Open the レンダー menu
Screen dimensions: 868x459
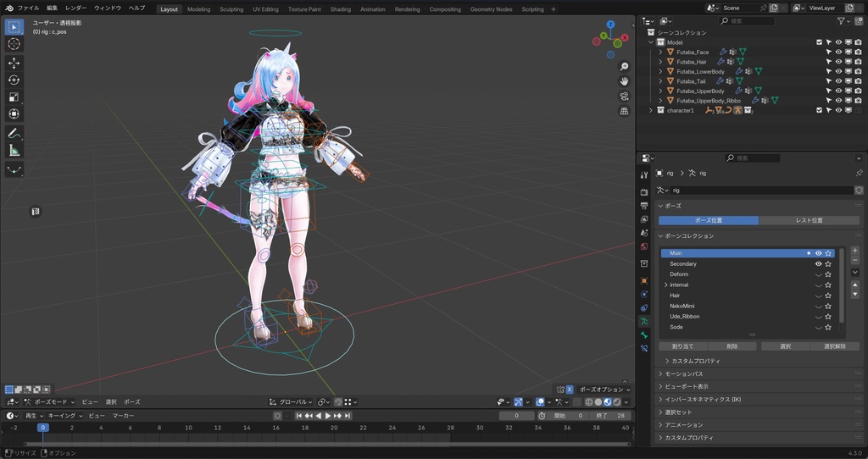(x=75, y=8)
